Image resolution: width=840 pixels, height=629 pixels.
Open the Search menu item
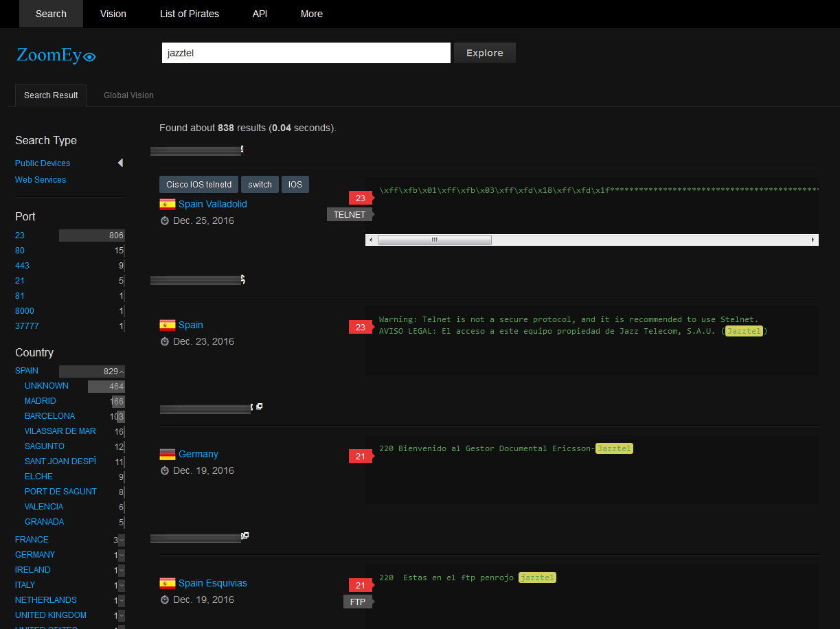pyautogui.click(x=51, y=14)
